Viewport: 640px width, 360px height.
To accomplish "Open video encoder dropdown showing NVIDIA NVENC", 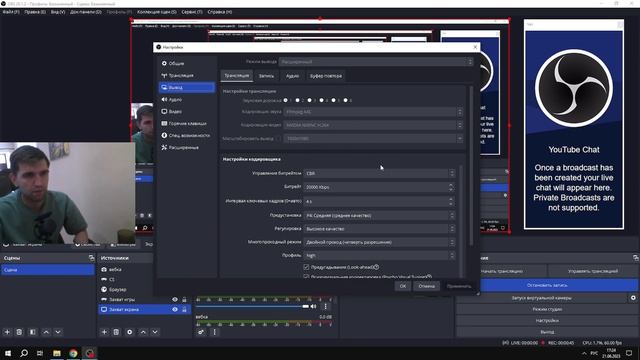I will [373, 125].
